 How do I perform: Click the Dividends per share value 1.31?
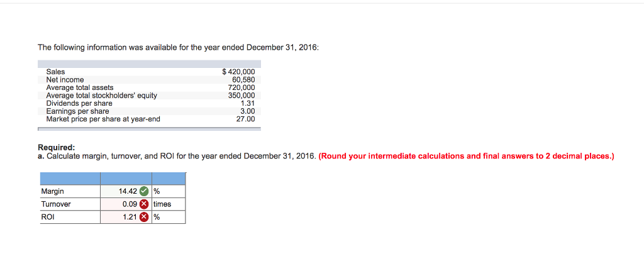point(248,104)
